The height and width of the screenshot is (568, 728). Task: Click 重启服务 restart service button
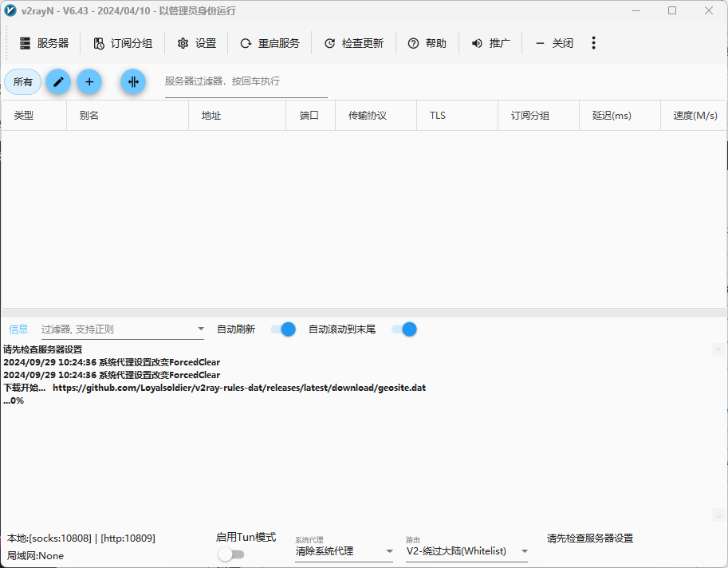click(x=270, y=43)
